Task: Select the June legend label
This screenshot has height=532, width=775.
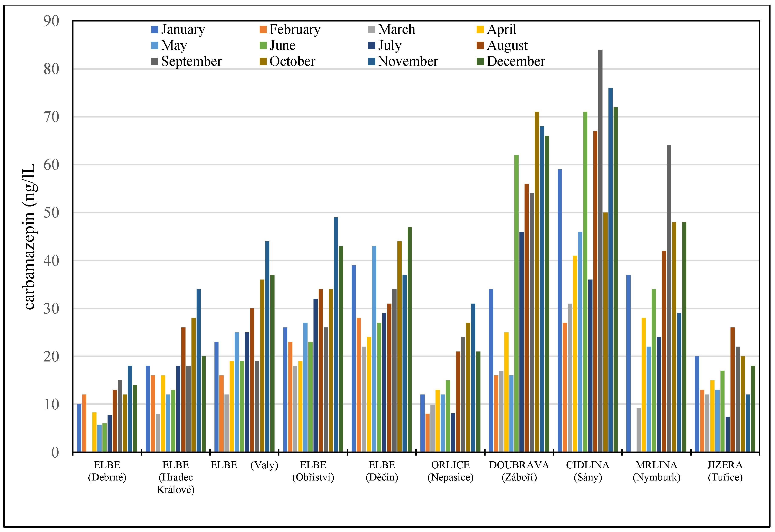Action: [282, 45]
